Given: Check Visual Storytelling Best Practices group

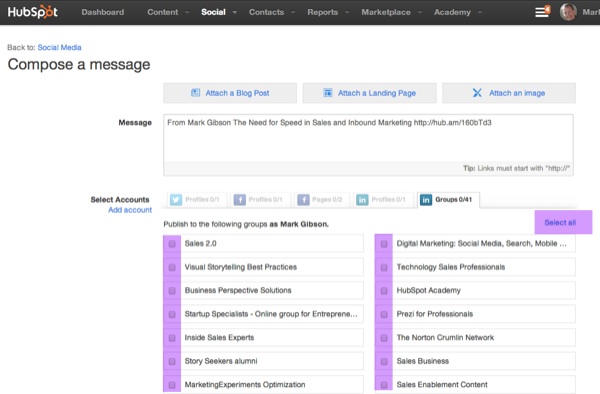Looking at the screenshot, I should [172, 267].
